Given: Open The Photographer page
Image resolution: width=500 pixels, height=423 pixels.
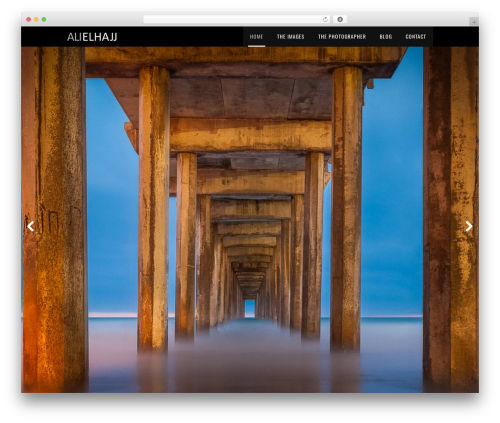Looking at the screenshot, I should pos(342,37).
